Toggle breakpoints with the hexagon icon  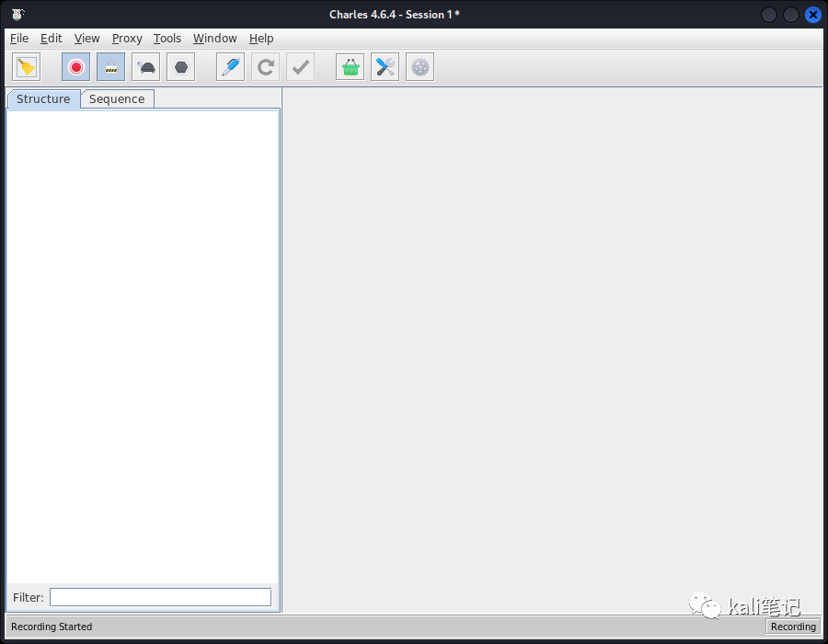pyautogui.click(x=180, y=67)
